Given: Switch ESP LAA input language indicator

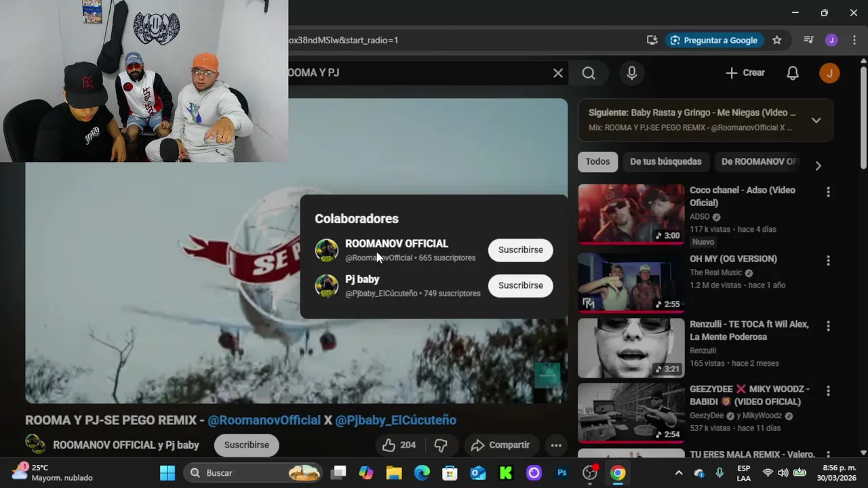Looking at the screenshot, I should [744, 472].
